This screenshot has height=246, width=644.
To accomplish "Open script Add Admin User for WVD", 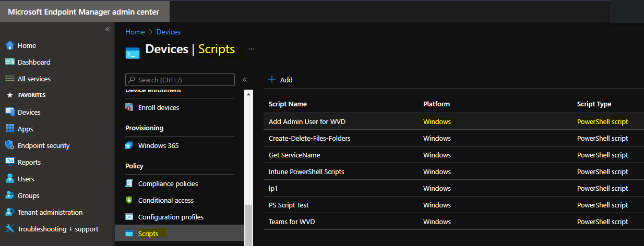I will click(x=307, y=121).
